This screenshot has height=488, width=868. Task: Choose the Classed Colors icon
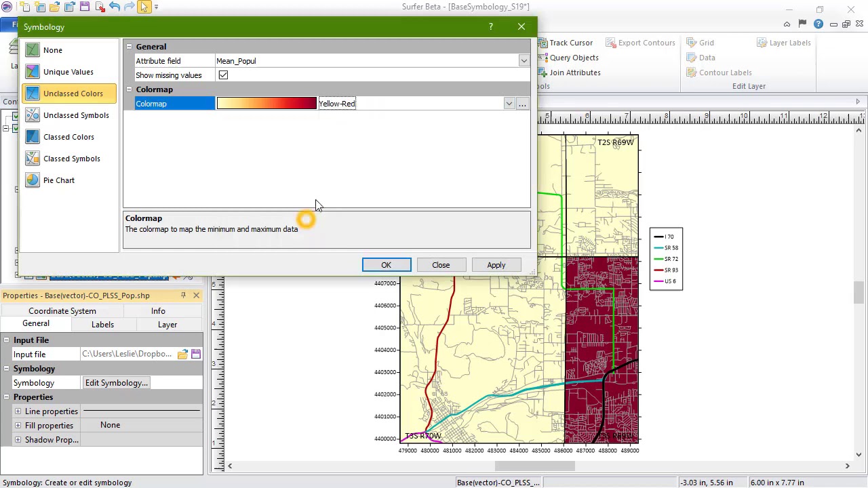point(33,137)
